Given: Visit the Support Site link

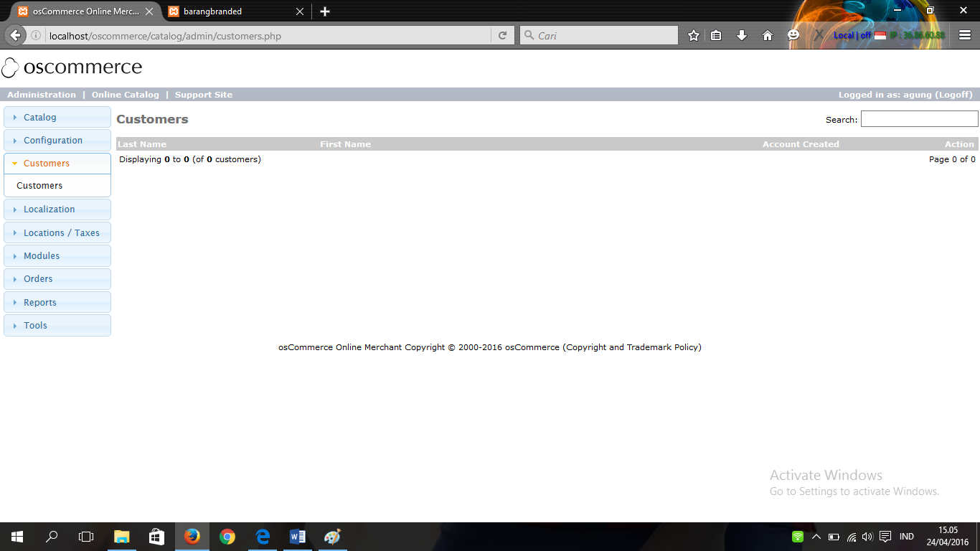Looking at the screenshot, I should tap(204, 95).
